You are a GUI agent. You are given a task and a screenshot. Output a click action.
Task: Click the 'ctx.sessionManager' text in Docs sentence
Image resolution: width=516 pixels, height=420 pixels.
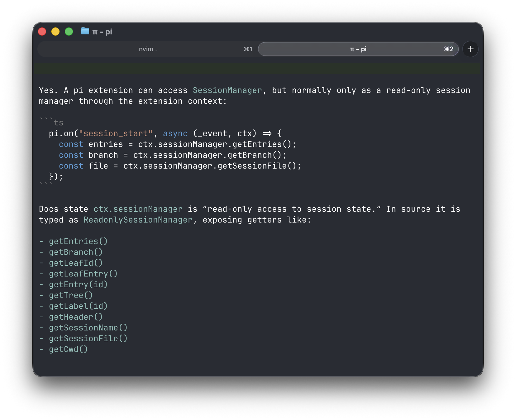click(x=138, y=209)
